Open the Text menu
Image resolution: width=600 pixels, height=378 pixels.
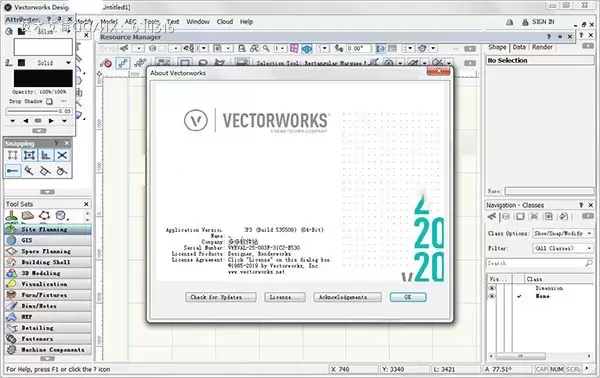pos(173,22)
